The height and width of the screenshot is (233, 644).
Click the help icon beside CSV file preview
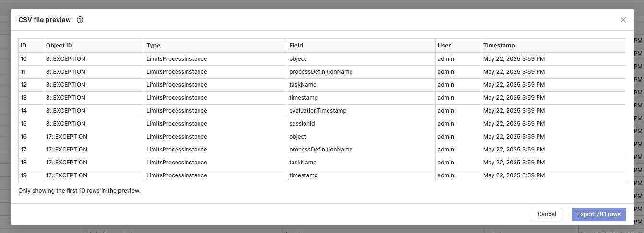[x=80, y=20]
